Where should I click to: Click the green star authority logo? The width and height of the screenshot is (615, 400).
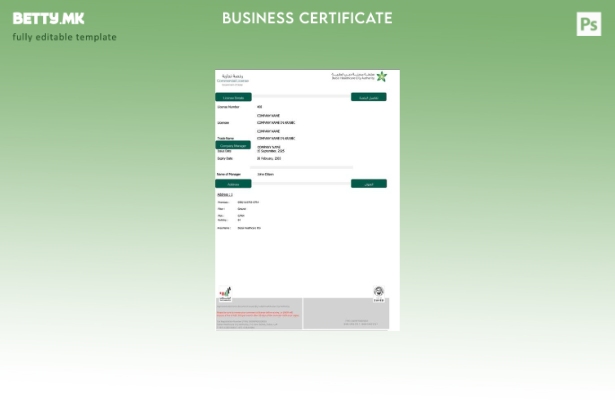[x=381, y=77]
